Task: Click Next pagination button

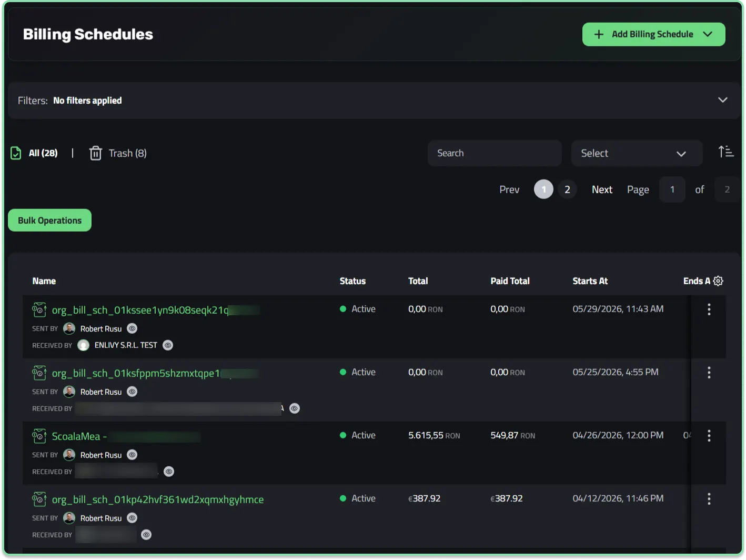Action: coord(602,189)
